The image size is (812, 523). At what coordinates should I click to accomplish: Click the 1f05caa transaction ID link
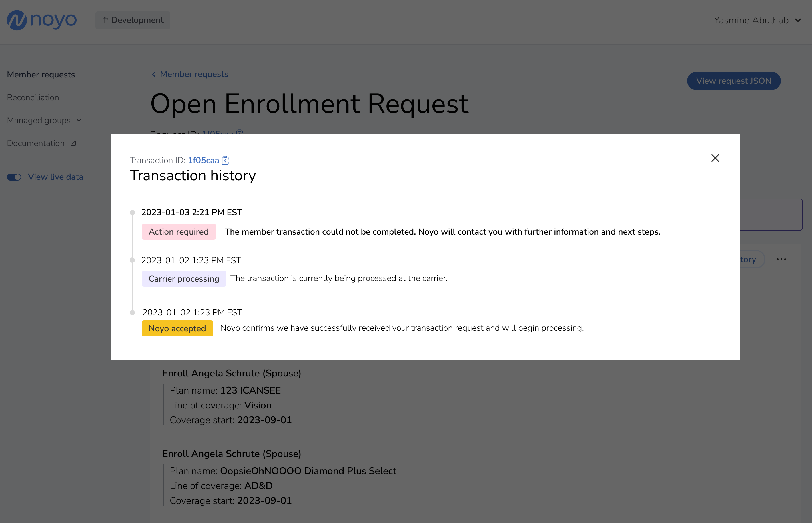pos(204,160)
